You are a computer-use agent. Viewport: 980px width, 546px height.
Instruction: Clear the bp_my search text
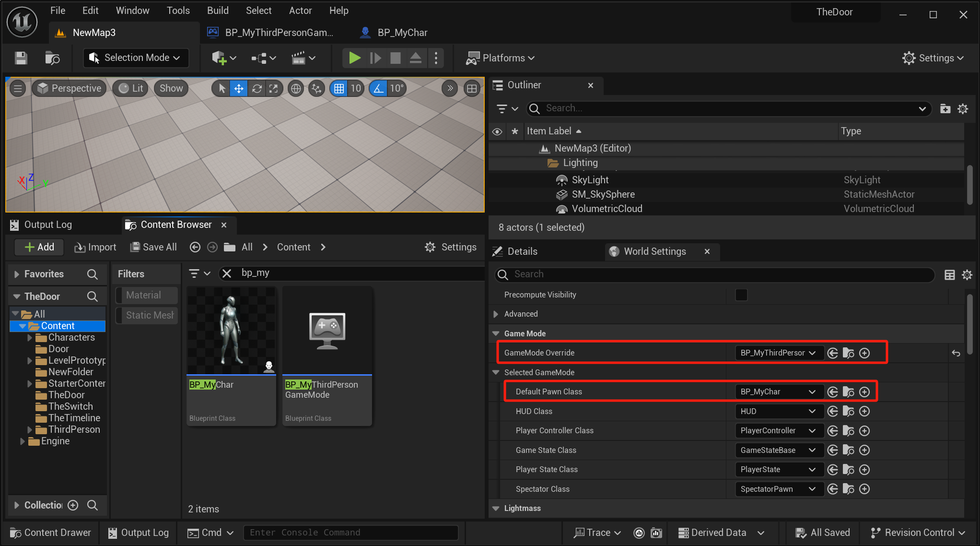point(227,273)
